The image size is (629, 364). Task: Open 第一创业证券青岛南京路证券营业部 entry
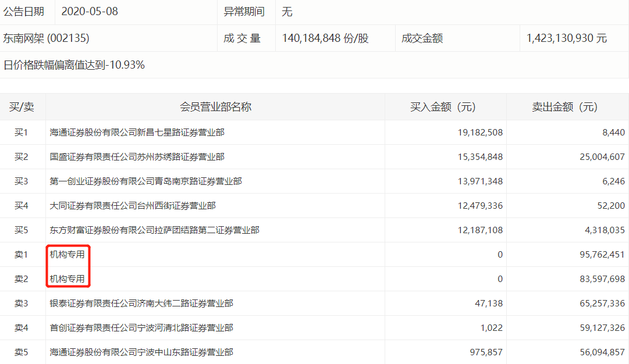(145, 181)
